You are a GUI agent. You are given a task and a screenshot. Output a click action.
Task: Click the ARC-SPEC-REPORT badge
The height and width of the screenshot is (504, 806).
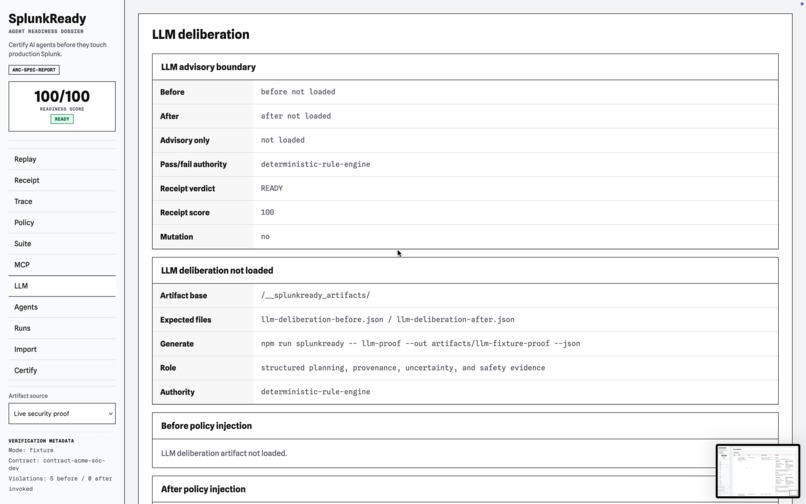[34, 69]
